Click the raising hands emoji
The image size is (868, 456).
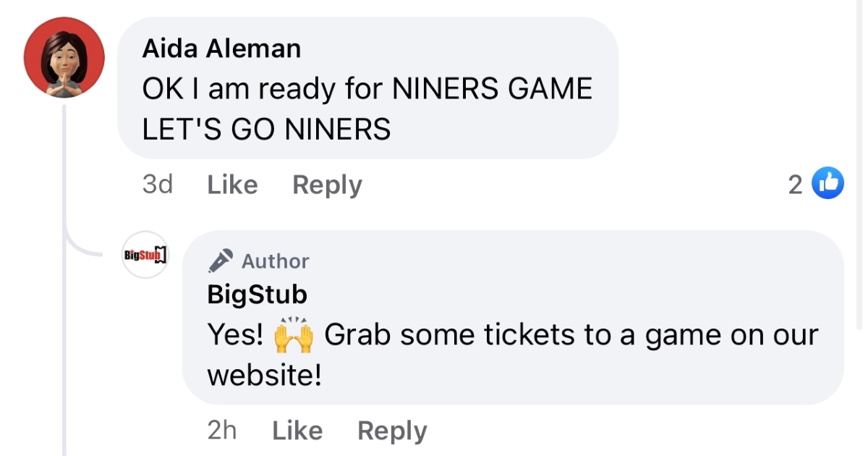[x=294, y=336]
